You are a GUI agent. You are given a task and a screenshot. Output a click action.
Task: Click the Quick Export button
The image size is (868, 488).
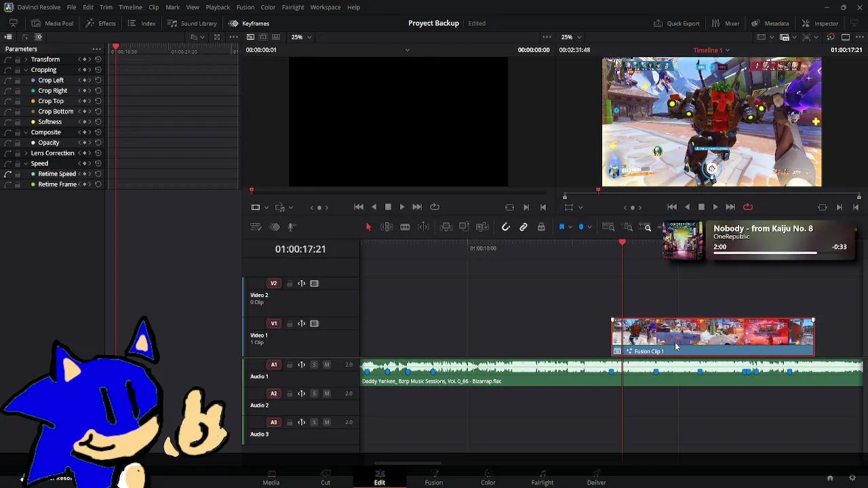pyautogui.click(x=676, y=24)
